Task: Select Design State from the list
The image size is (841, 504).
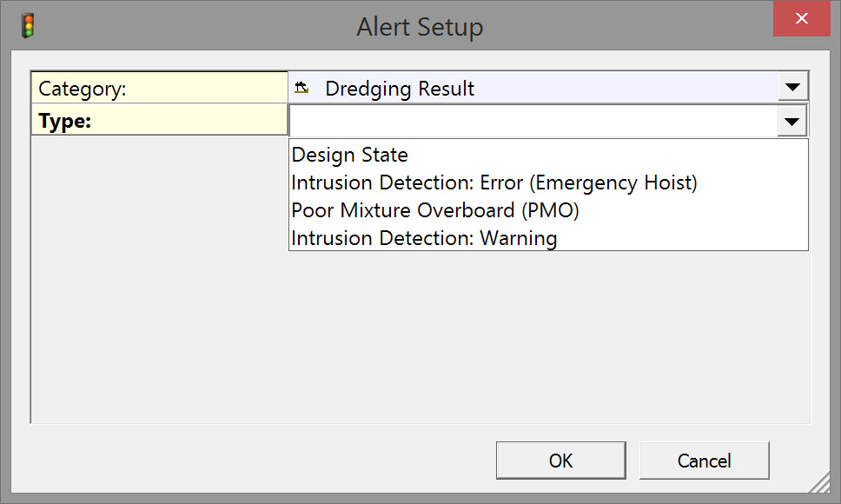Action: click(x=350, y=156)
